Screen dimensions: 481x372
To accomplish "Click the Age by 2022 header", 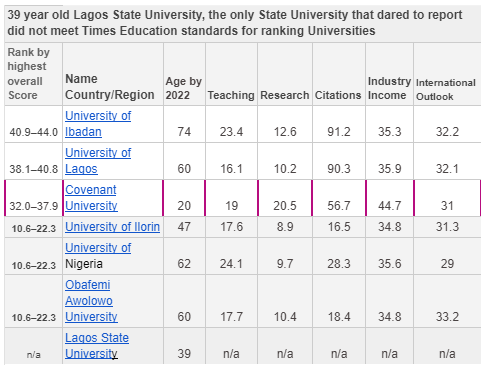I will (184, 88).
